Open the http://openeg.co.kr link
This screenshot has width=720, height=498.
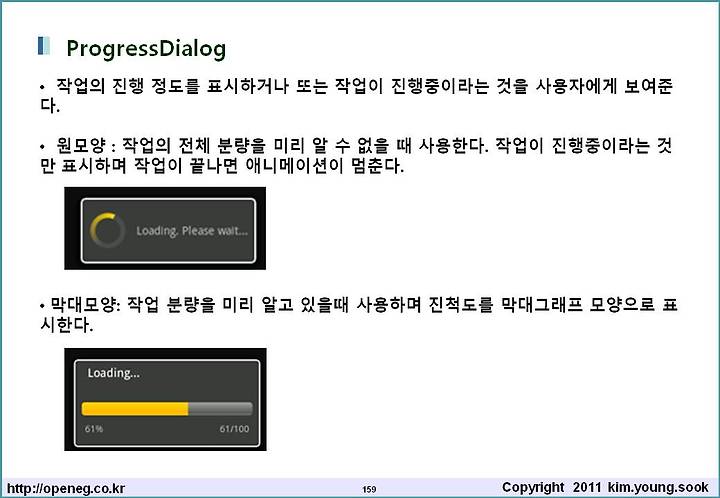point(66,488)
